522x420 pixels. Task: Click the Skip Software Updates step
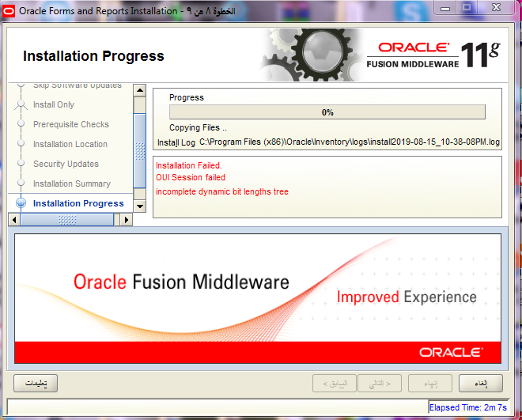coord(78,85)
